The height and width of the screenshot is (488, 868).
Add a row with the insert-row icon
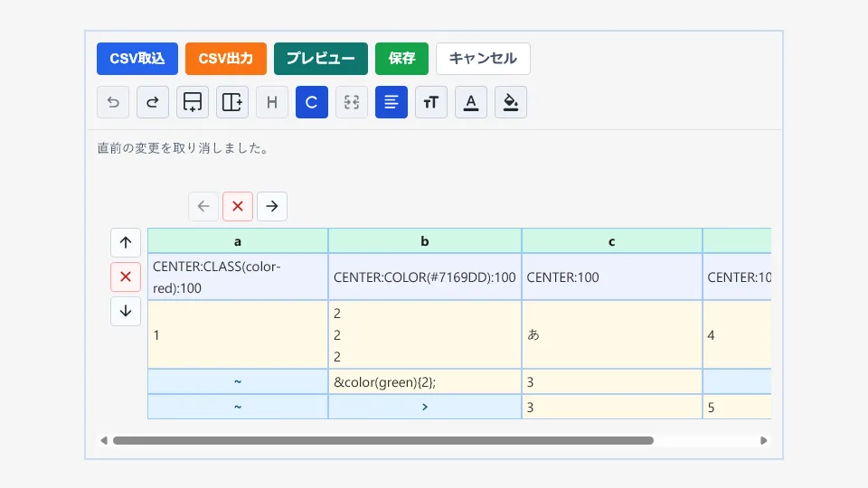click(193, 102)
